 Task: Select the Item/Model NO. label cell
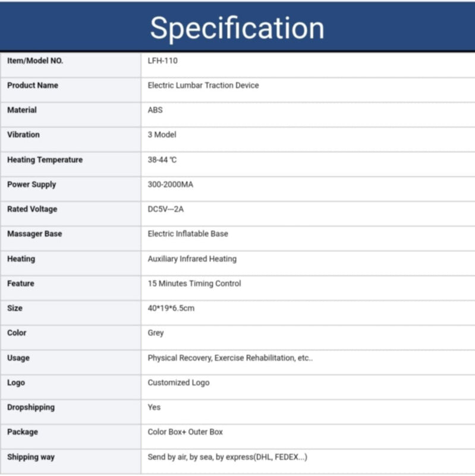click(x=35, y=61)
